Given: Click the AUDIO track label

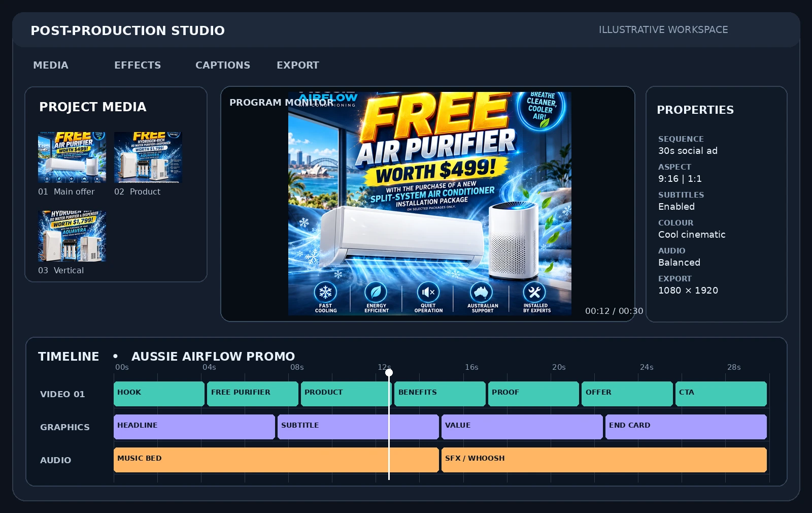Looking at the screenshot, I should pos(56,460).
